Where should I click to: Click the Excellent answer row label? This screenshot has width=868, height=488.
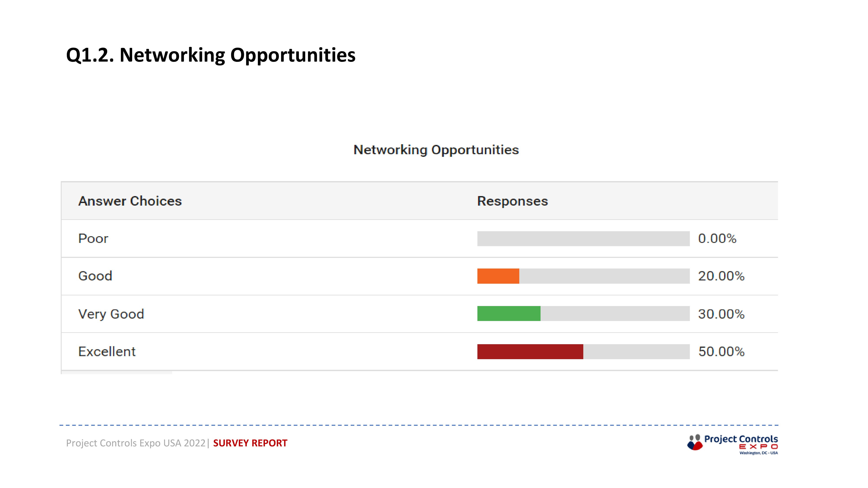[x=107, y=352]
